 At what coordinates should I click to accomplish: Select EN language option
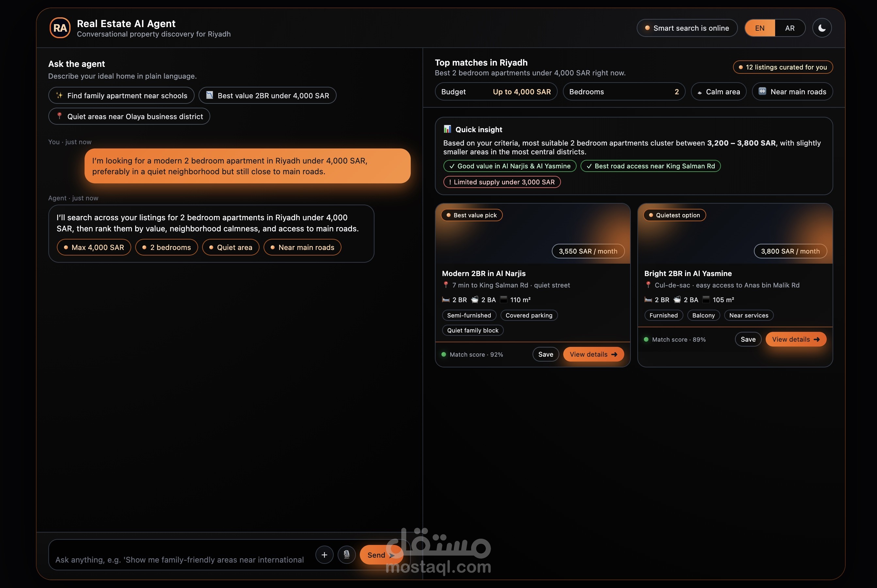pyautogui.click(x=759, y=28)
